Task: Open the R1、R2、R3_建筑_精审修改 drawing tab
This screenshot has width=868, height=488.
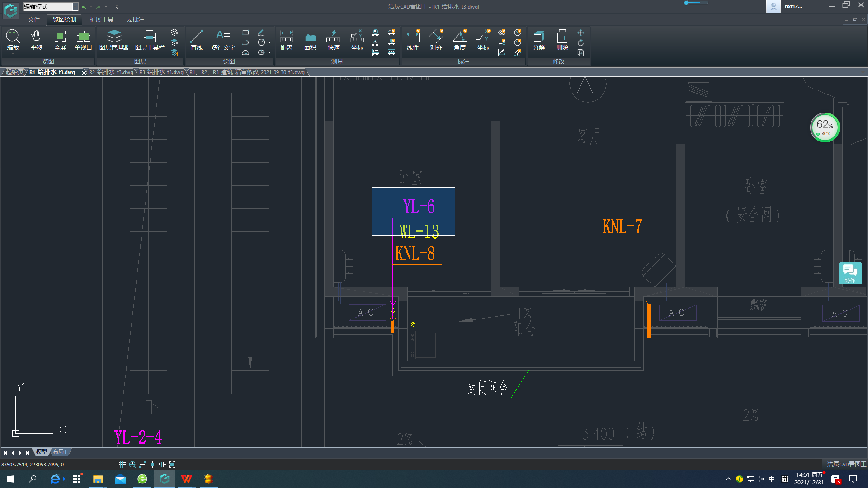Action: pos(247,72)
